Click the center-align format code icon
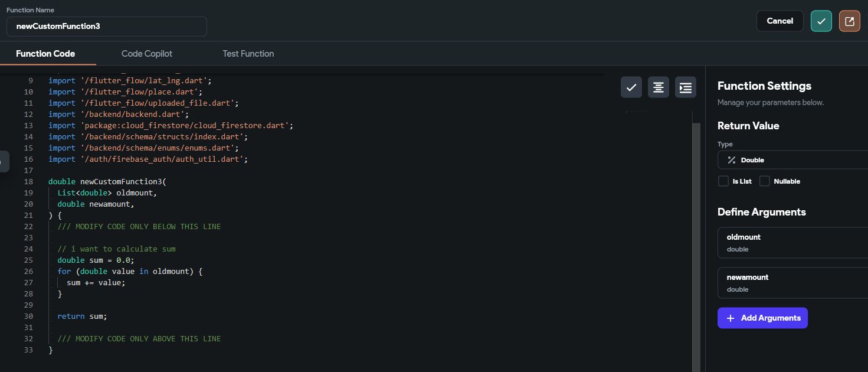The height and width of the screenshot is (372, 868). 659,87
